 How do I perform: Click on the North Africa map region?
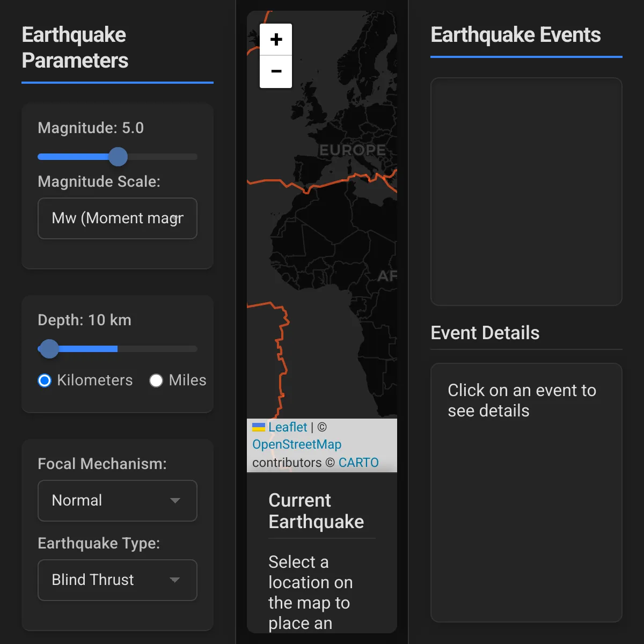tap(322, 225)
